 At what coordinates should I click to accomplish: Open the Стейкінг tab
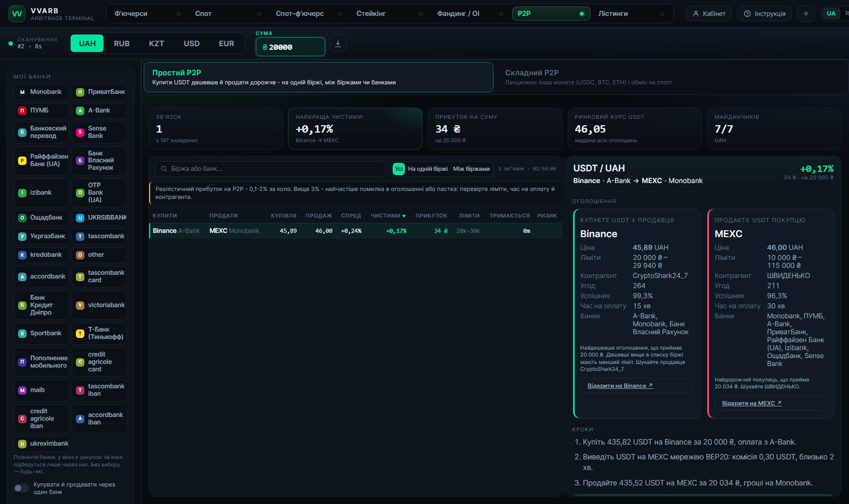tap(388, 14)
